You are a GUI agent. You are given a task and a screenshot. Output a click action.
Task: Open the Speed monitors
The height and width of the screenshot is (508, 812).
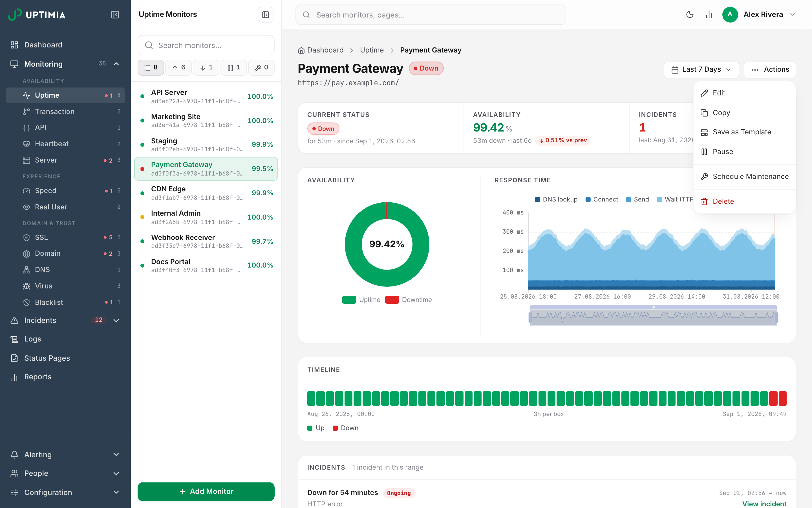tap(65, 190)
